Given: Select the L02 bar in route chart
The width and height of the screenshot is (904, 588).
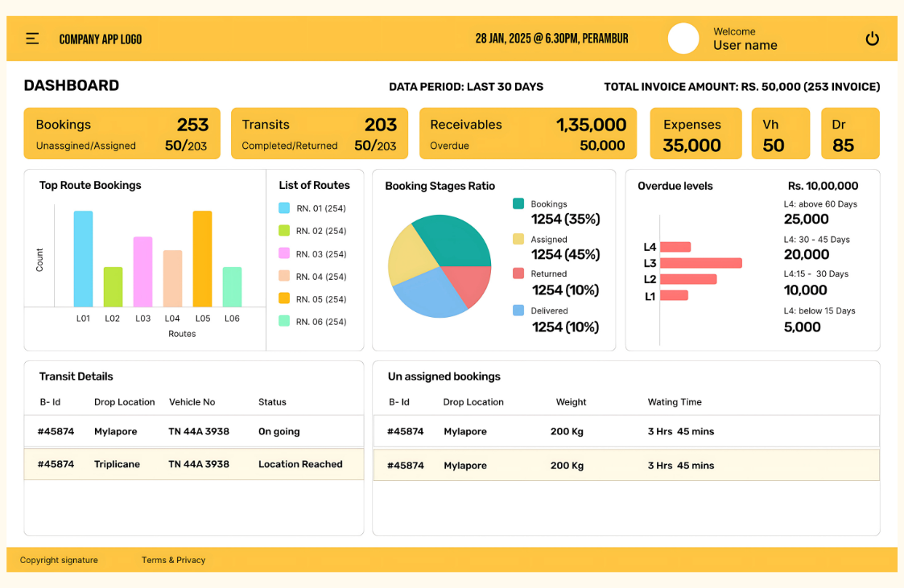Looking at the screenshot, I should pyautogui.click(x=113, y=287).
